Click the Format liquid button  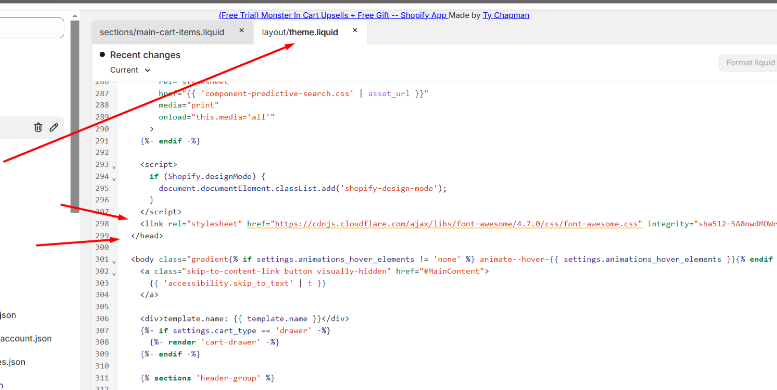click(x=750, y=62)
